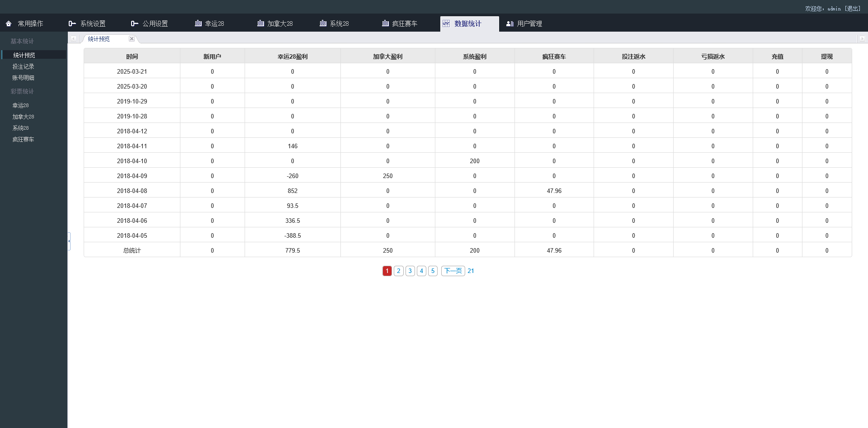The width and height of the screenshot is (868, 428).
Task: Switch to the 统计预览 tab
Action: click(99, 39)
